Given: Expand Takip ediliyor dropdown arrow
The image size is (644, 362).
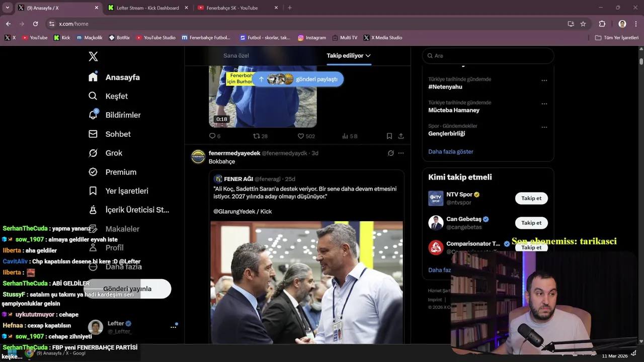Looking at the screenshot, I should pyautogui.click(x=368, y=56).
